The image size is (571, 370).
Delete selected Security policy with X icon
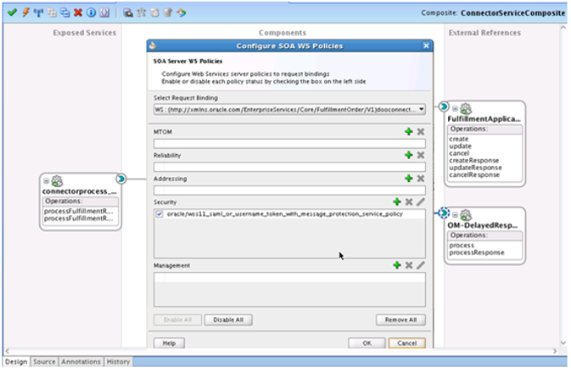tap(409, 202)
